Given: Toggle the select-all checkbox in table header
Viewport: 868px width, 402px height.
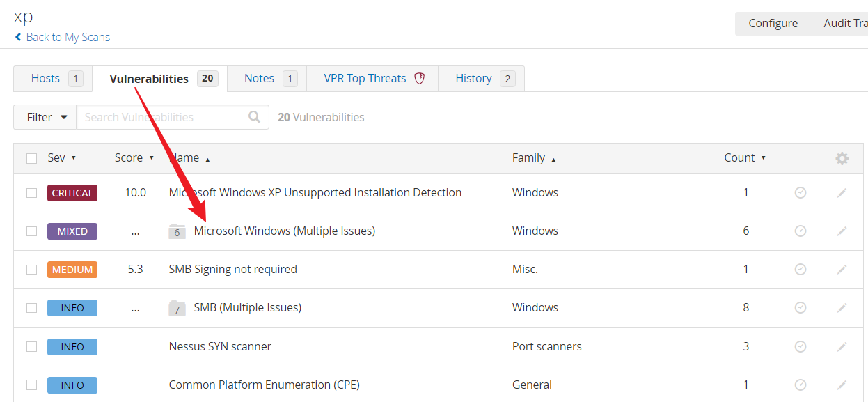Looking at the screenshot, I should coord(31,158).
